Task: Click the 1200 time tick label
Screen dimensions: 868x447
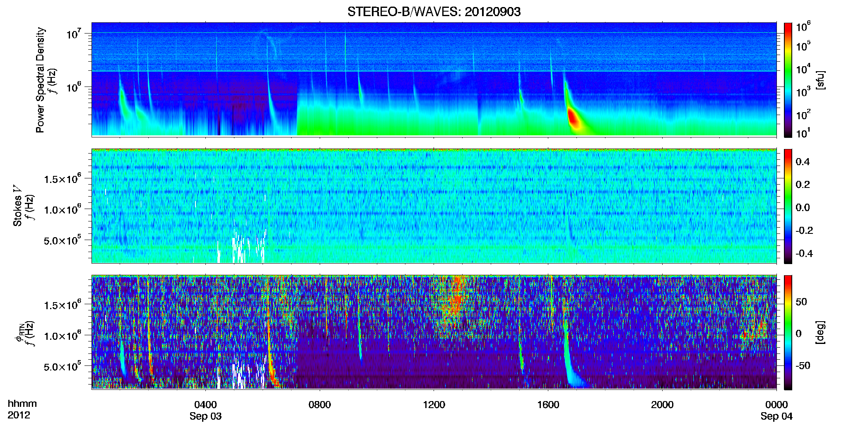Action: 434,405
